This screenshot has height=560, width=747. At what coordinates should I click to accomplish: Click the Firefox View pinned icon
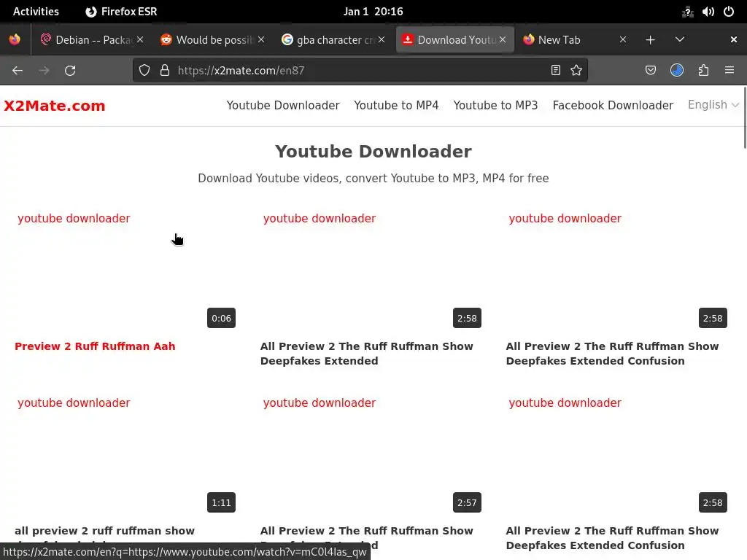coord(15,39)
